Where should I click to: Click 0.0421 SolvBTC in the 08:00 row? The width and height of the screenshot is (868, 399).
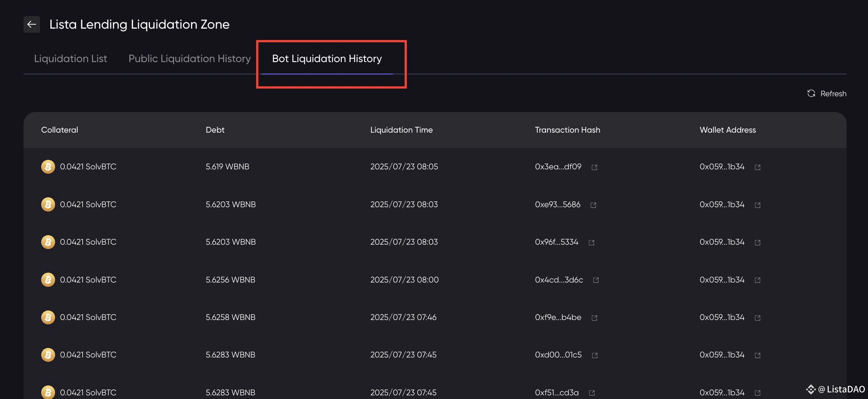pos(88,280)
